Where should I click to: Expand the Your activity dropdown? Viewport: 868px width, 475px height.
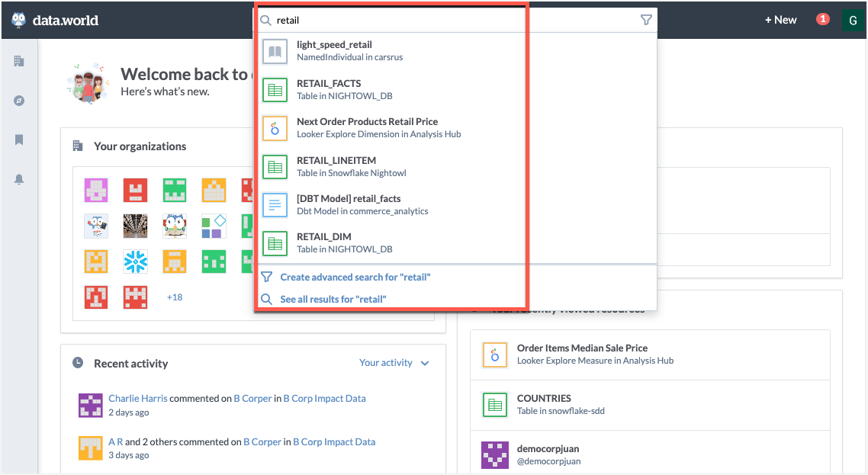tap(394, 363)
